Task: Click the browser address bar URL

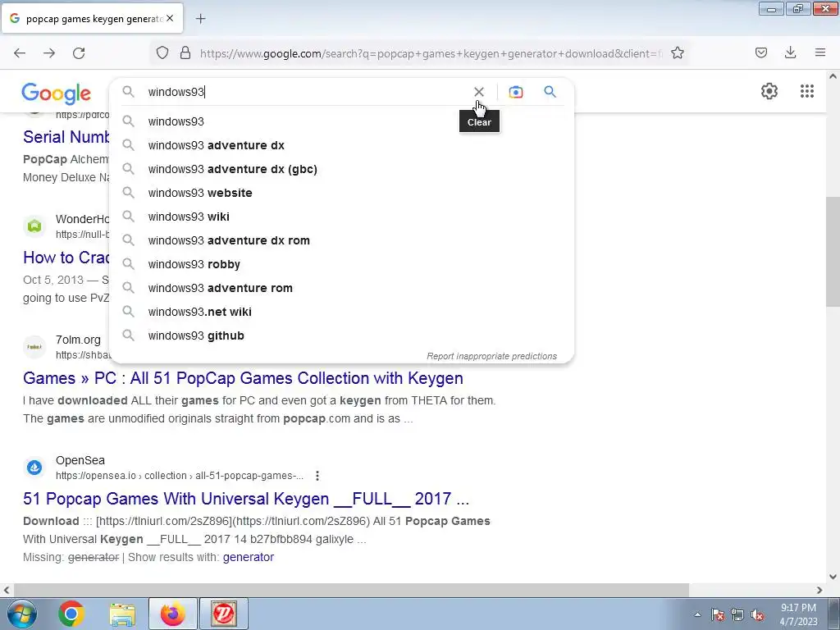Action: [431, 53]
